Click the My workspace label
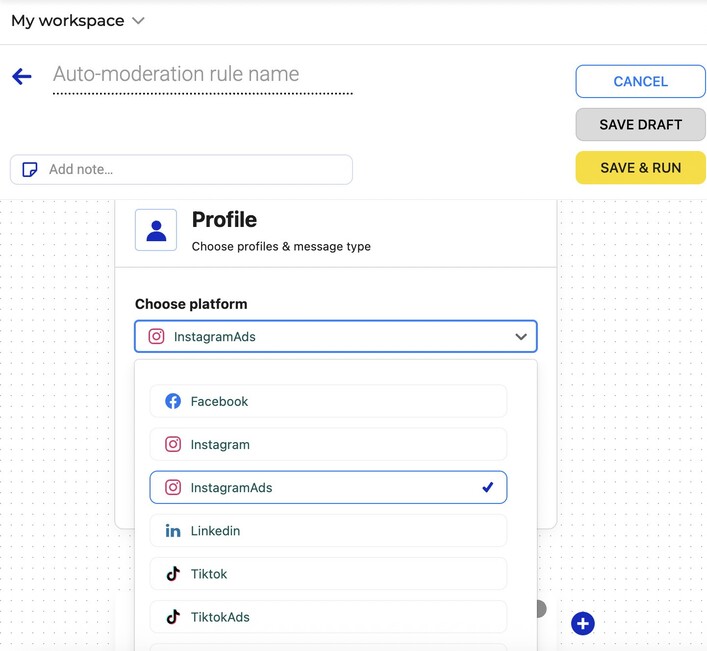The image size is (707, 651). pyautogui.click(x=68, y=21)
